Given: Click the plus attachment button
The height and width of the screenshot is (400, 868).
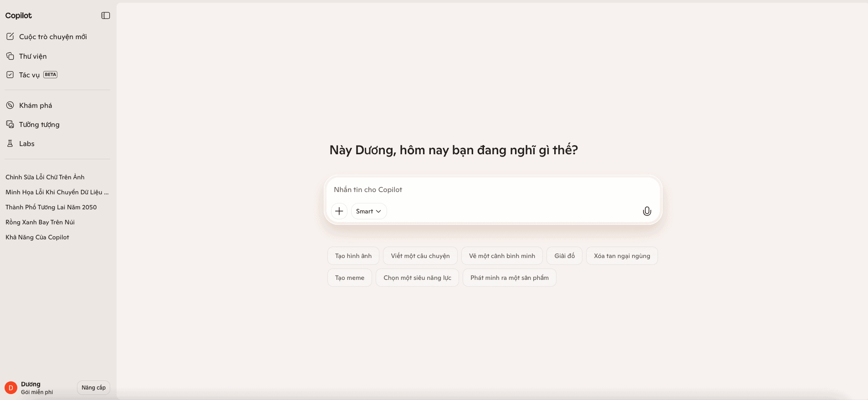Looking at the screenshot, I should pyautogui.click(x=339, y=211).
